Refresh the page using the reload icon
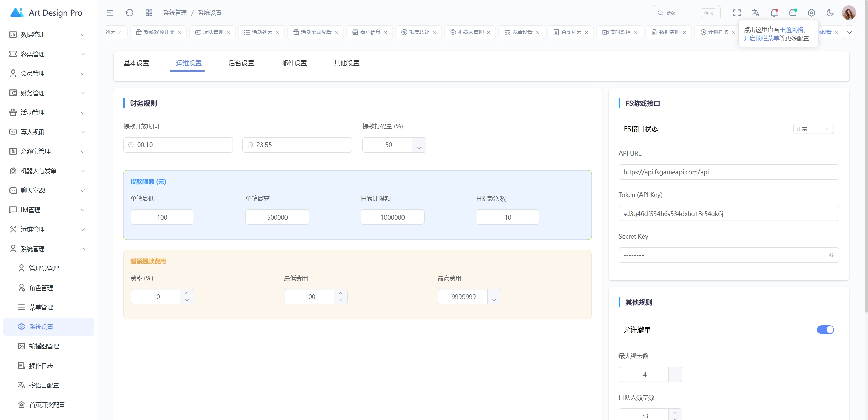This screenshot has width=868, height=420. click(129, 13)
